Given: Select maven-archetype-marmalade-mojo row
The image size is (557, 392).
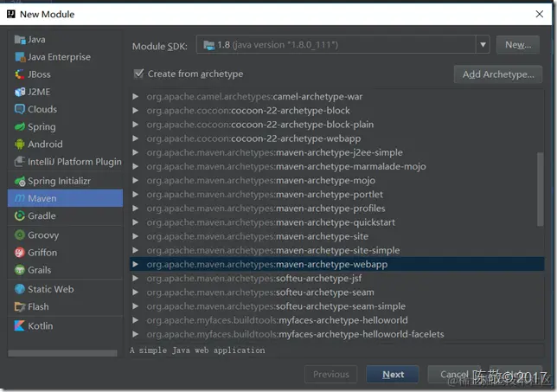Looking at the screenshot, I should 336,166.
